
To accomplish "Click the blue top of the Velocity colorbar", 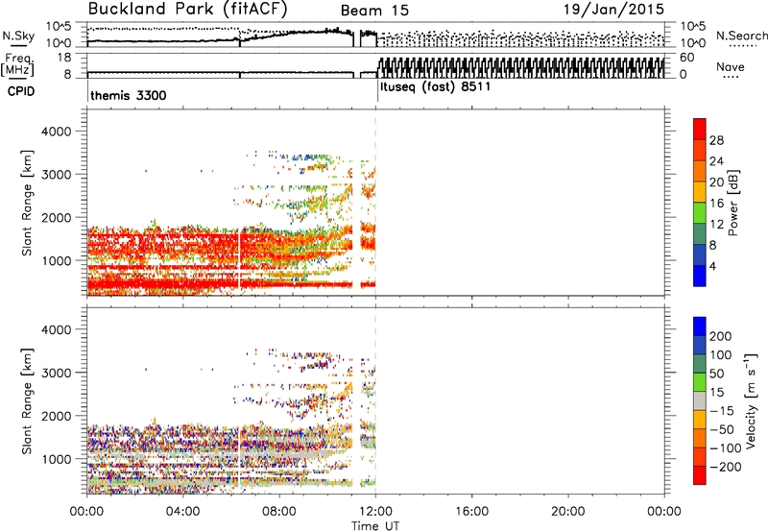I will click(x=700, y=326).
